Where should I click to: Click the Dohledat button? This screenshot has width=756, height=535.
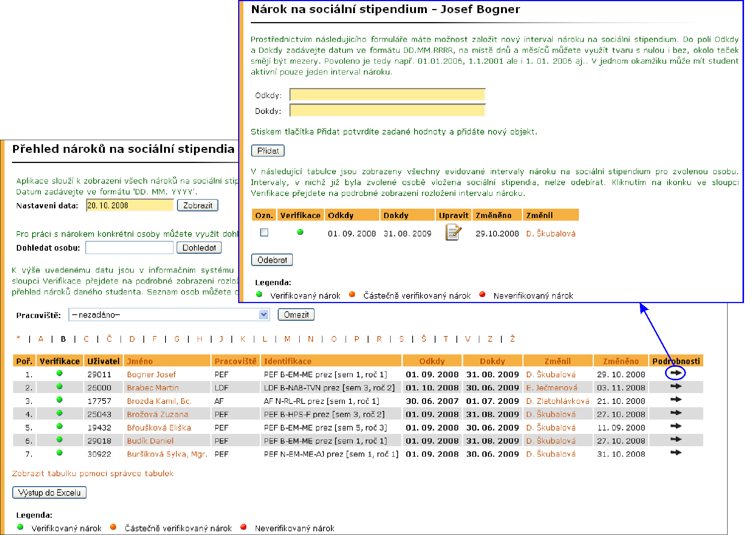199,248
